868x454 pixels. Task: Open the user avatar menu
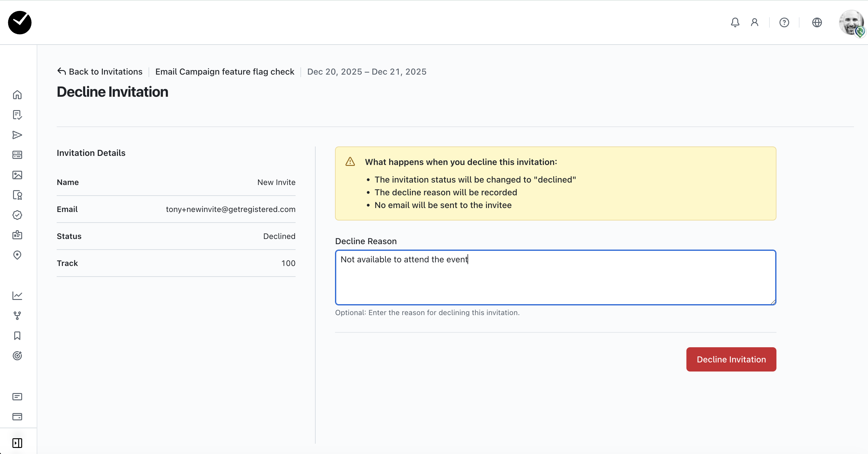coord(851,22)
